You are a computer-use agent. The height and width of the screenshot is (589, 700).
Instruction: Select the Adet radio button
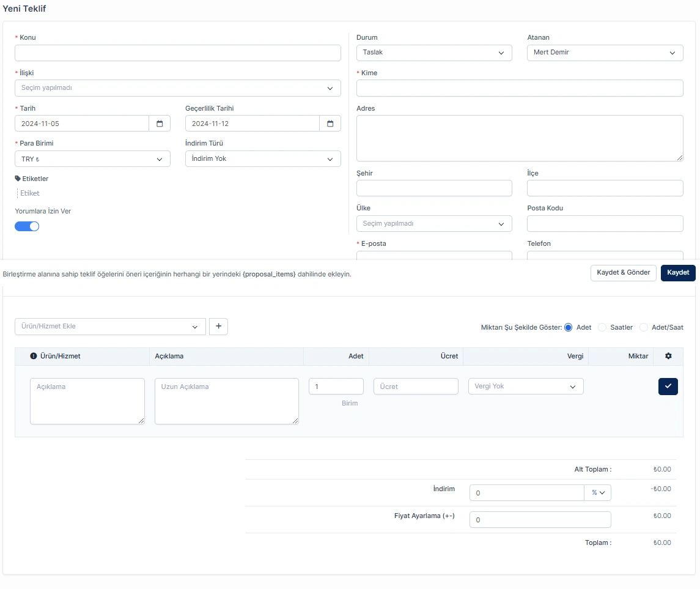pyautogui.click(x=568, y=327)
